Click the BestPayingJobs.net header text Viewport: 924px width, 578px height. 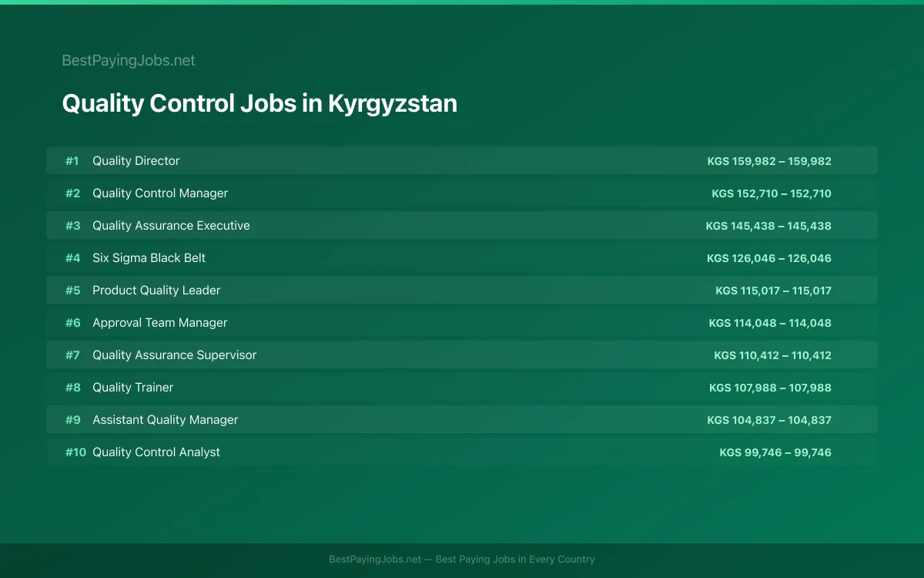129,60
